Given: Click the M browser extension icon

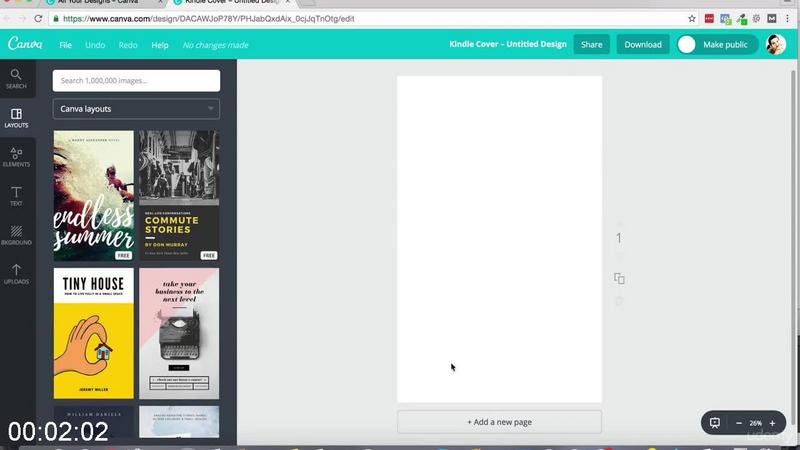Looking at the screenshot, I should [771, 19].
